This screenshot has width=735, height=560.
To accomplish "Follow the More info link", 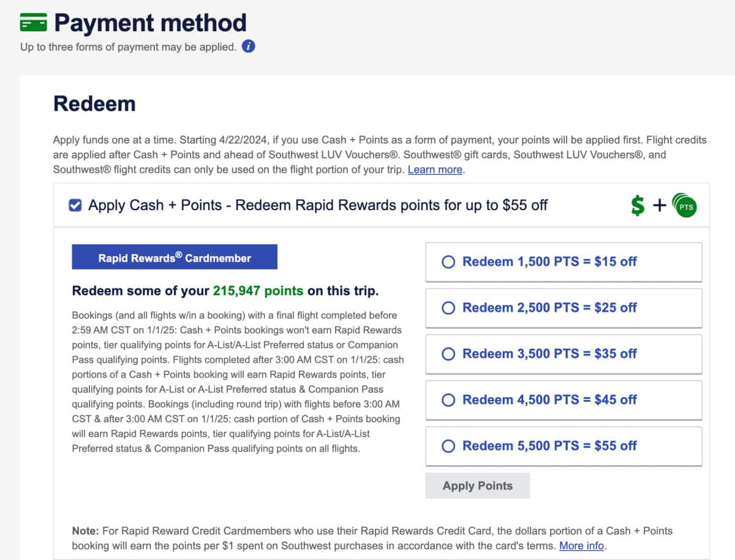I will (x=581, y=545).
